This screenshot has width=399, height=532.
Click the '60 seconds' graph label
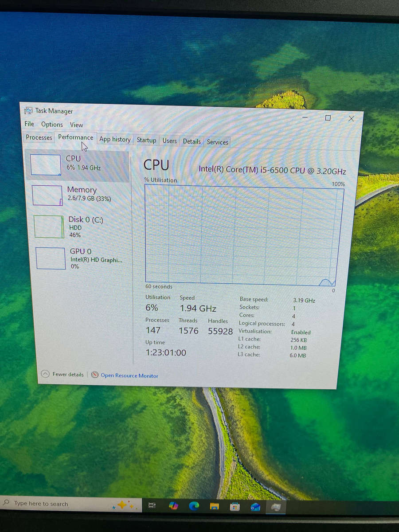pyautogui.click(x=159, y=287)
